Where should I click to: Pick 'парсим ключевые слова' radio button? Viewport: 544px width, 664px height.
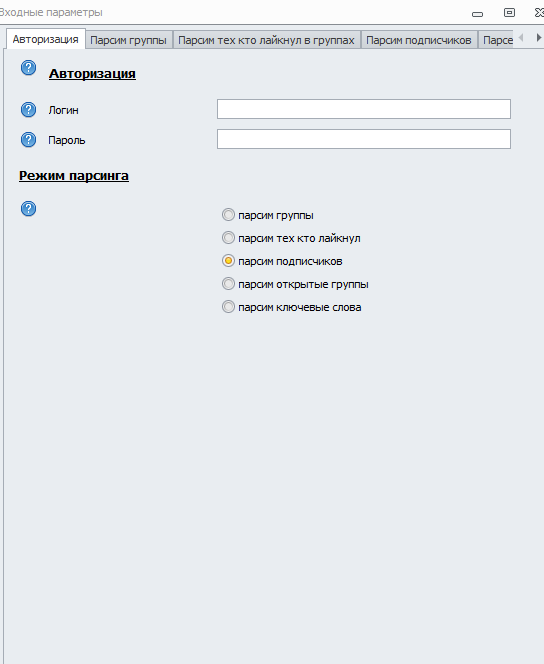[228, 307]
